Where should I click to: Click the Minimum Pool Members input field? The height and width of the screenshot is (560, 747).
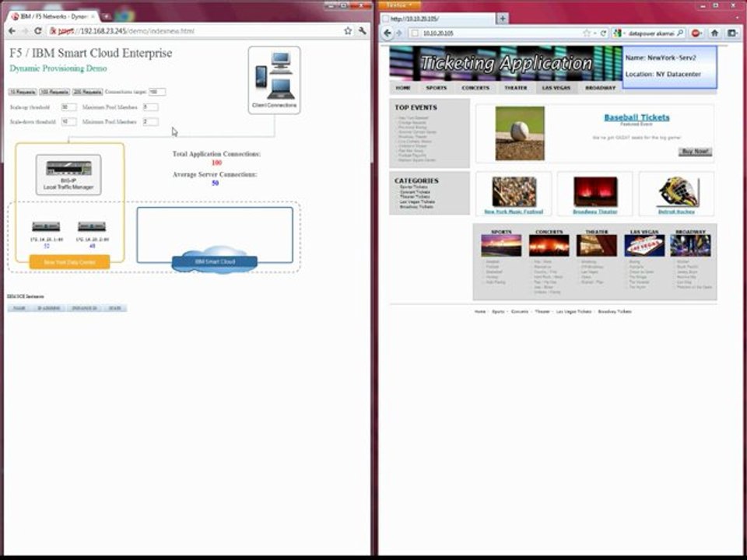tap(150, 122)
